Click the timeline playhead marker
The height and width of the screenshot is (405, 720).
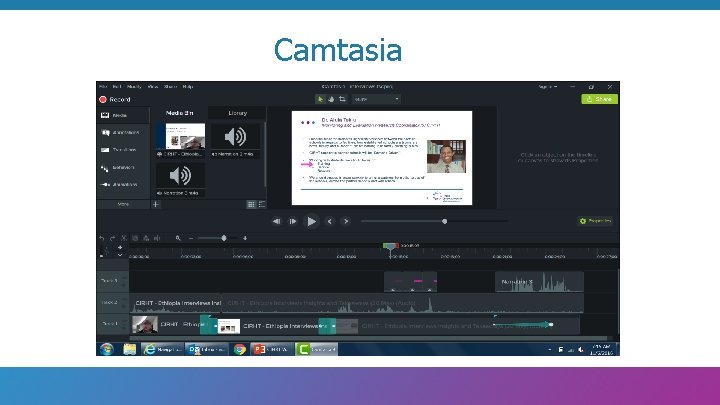[391, 247]
